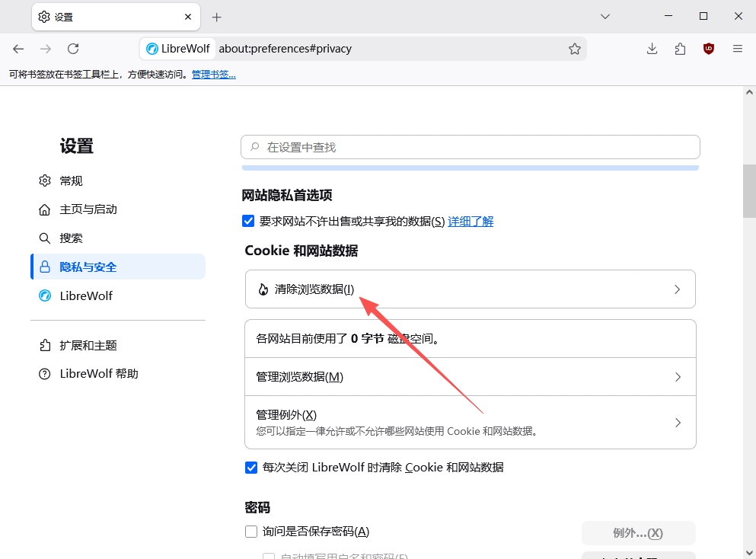Screen dimensions: 756x559
Task: Open 管理例外 option
Action: click(470, 423)
